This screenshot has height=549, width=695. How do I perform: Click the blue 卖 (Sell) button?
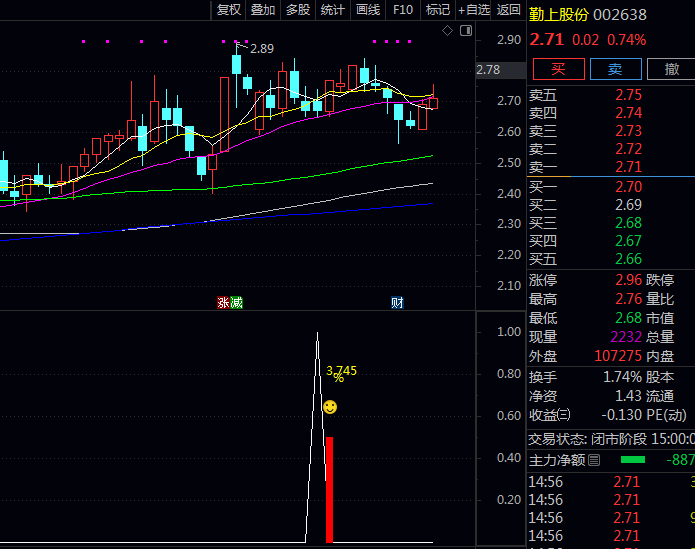(615, 69)
